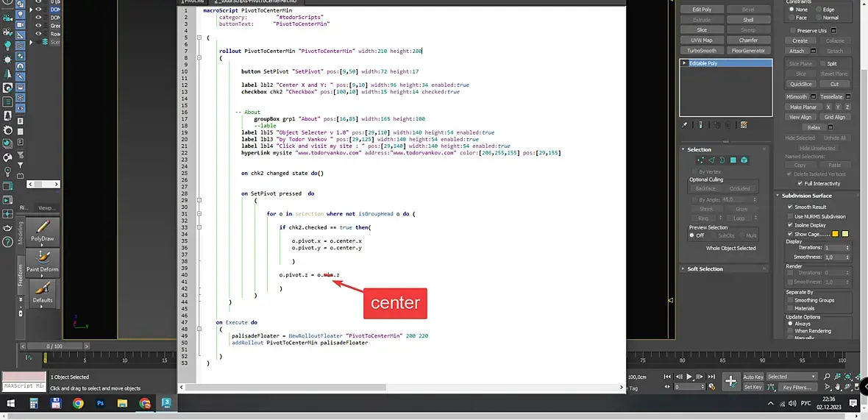Screen dimensions: 868x420
Task: Select the Polygon sub-object level icon
Action: 733,160
